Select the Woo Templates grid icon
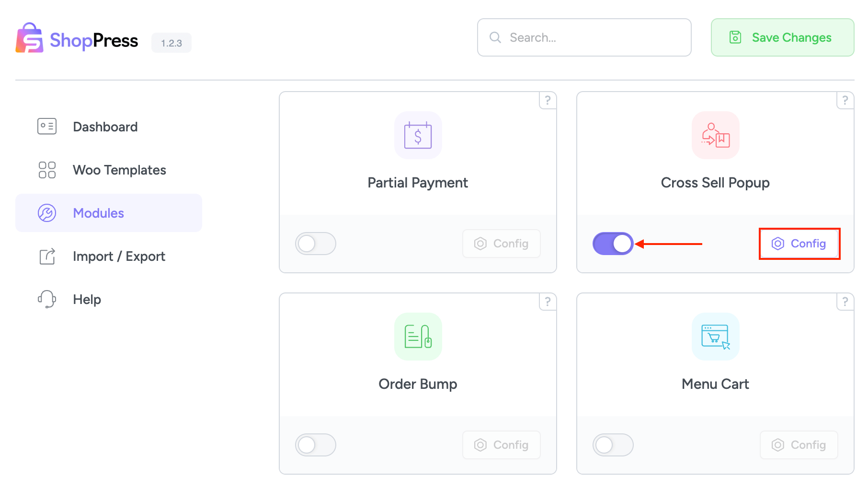Image resolution: width=868 pixels, height=490 pixels. click(x=46, y=170)
